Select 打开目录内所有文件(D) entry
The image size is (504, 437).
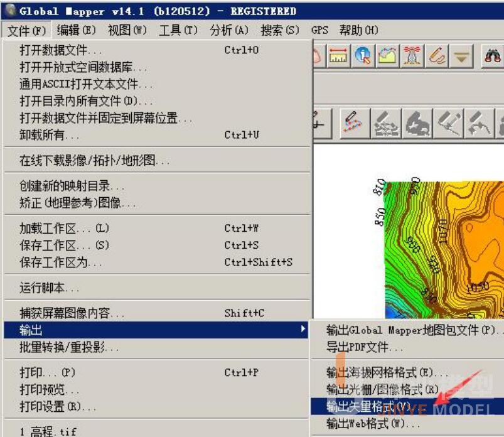(x=157, y=101)
